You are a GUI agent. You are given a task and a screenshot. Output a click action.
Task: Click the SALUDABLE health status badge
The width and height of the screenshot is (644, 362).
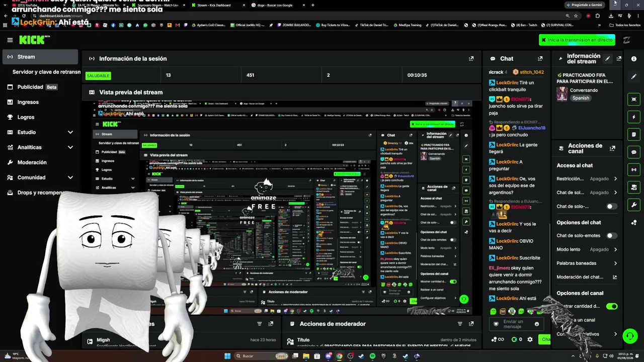[x=98, y=76]
